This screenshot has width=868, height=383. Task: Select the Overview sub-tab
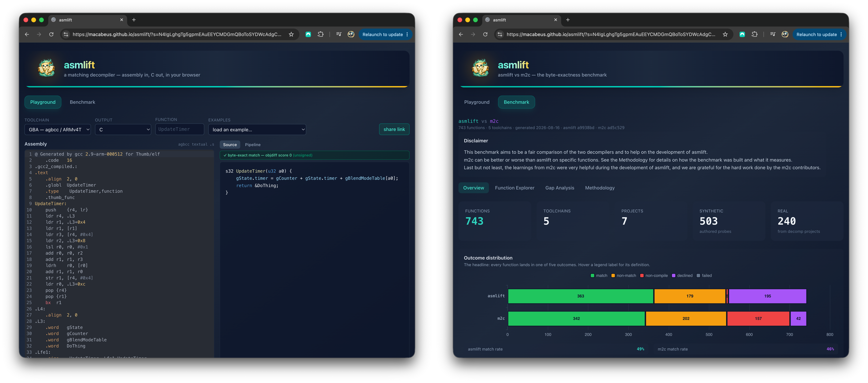473,188
